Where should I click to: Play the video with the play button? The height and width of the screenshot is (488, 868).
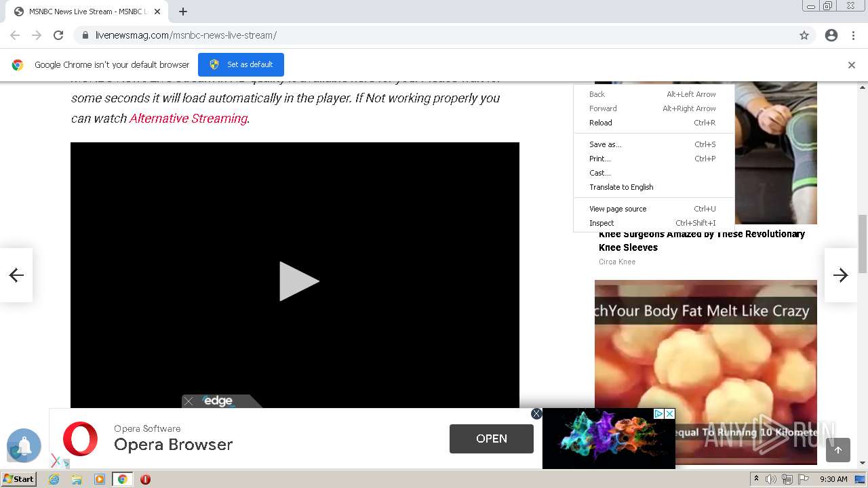[x=298, y=281]
